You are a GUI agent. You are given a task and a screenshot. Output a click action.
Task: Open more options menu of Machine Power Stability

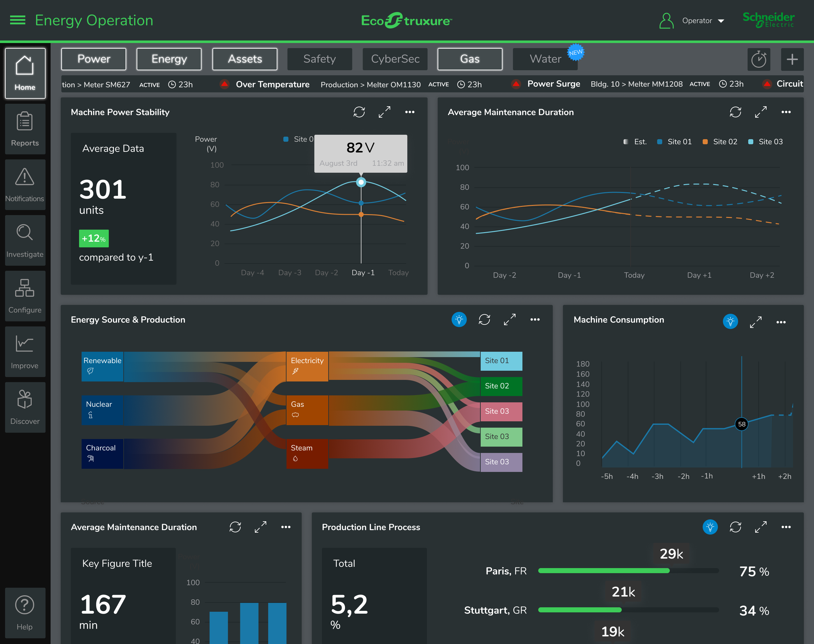click(x=410, y=112)
